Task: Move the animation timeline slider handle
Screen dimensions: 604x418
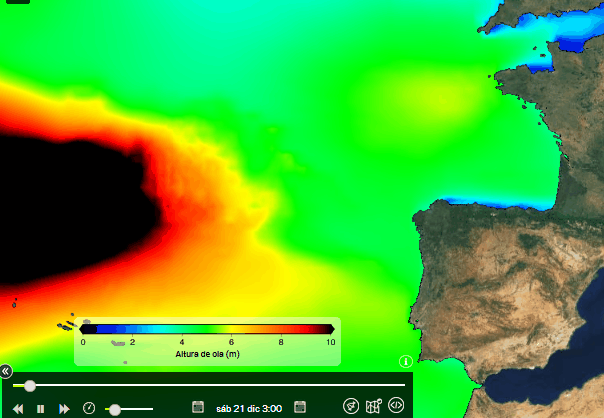Action: click(x=30, y=385)
